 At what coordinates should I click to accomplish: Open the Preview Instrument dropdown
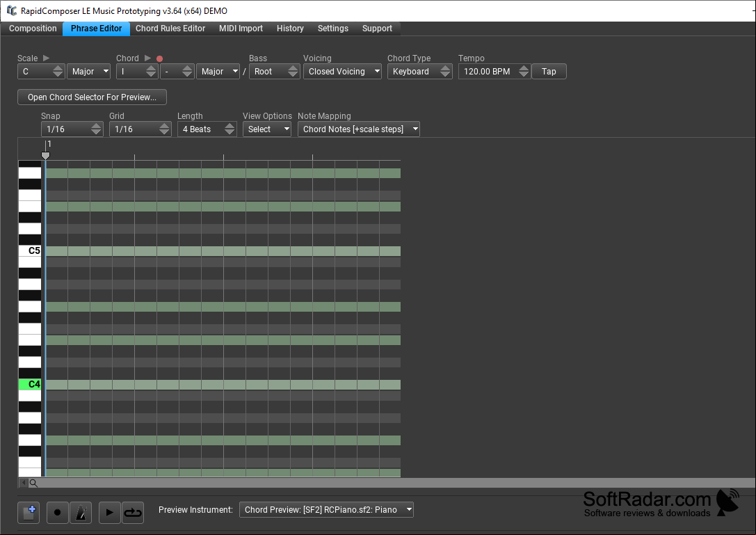point(326,509)
